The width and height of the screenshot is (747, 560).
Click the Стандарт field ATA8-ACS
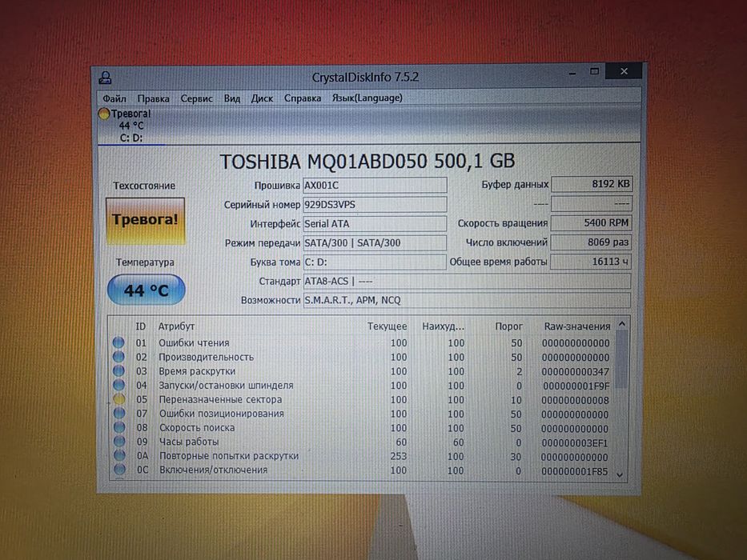tap(468, 281)
